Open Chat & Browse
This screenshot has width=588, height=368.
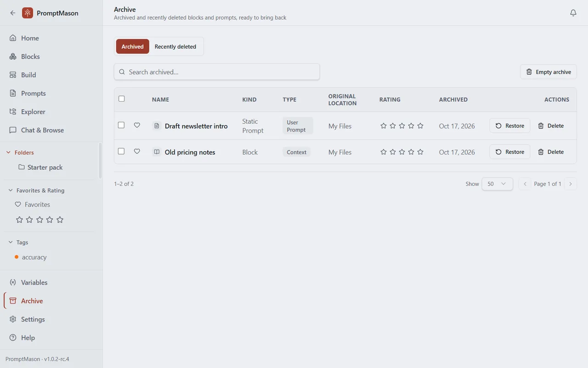tap(51, 130)
